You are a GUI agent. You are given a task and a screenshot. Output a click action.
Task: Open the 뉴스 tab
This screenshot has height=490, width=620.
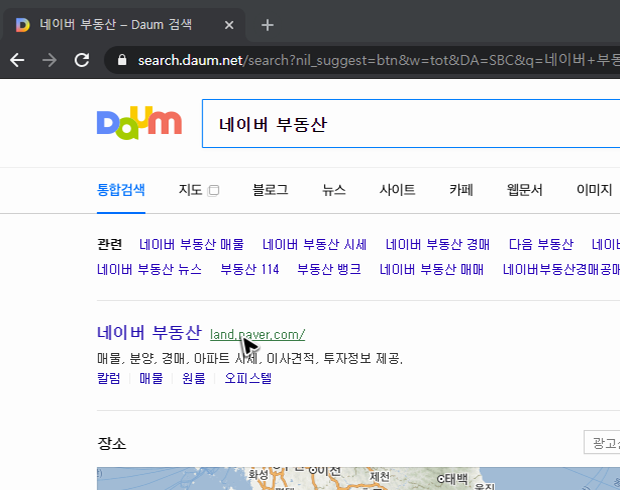tap(334, 190)
